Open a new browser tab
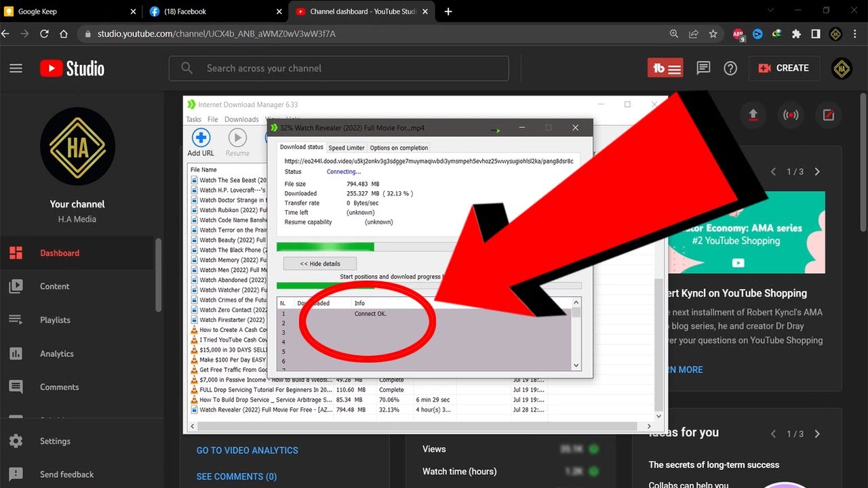 click(x=448, y=12)
